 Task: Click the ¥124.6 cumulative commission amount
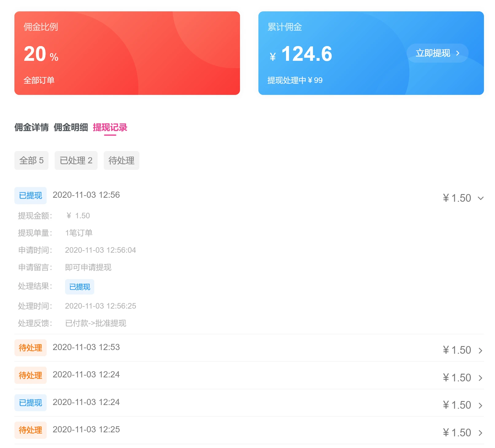(301, 54)
